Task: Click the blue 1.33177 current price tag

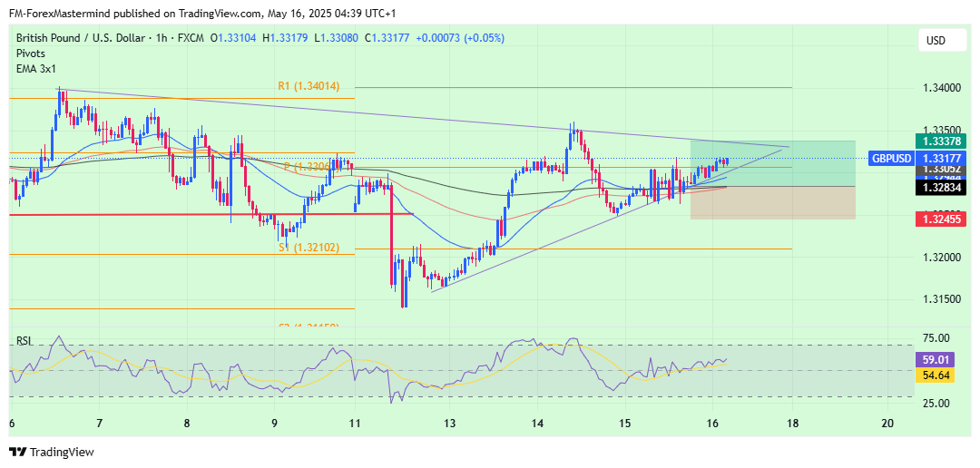Action: (940, 158)
